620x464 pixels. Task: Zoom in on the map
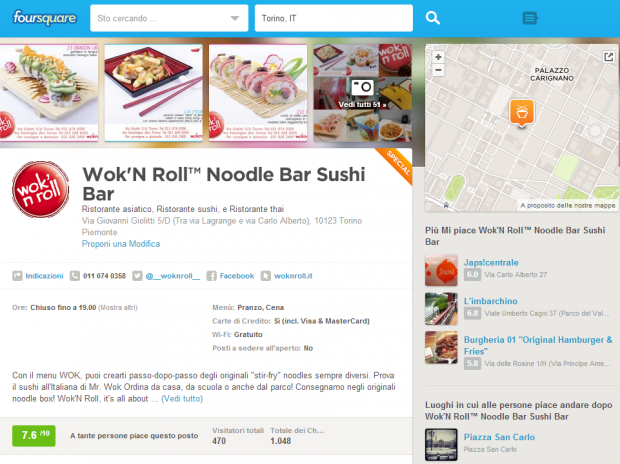pyautogui.click(x=438, y=57)
